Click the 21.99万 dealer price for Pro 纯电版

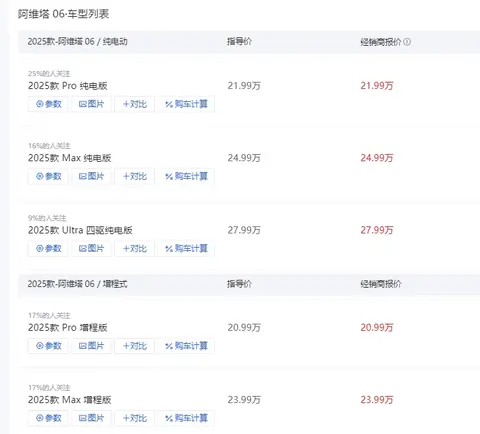click(377, 86)
